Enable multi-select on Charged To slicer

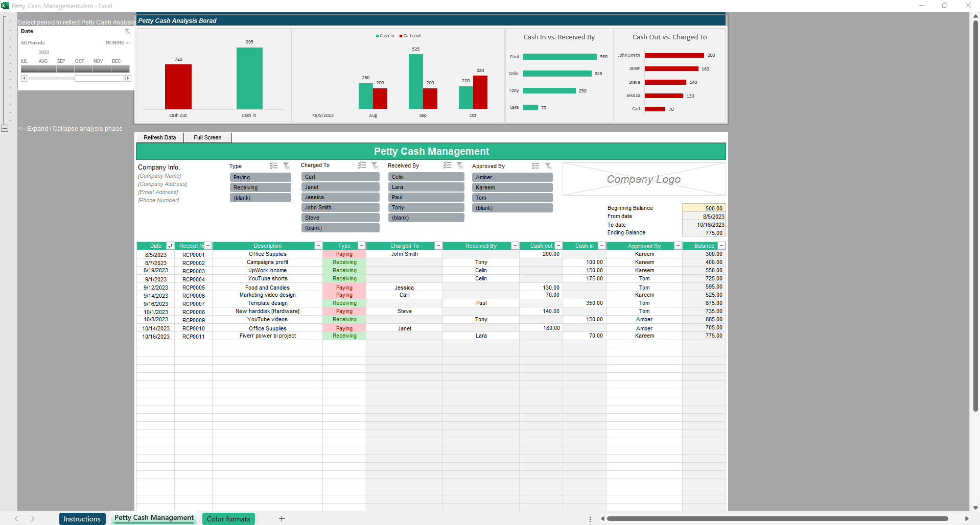(x=362, y=165)
